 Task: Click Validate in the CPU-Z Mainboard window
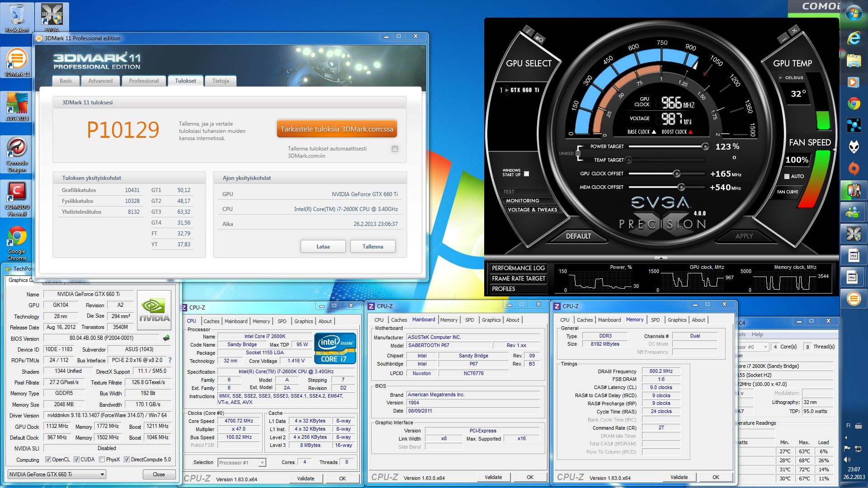[x=493, y=477]
